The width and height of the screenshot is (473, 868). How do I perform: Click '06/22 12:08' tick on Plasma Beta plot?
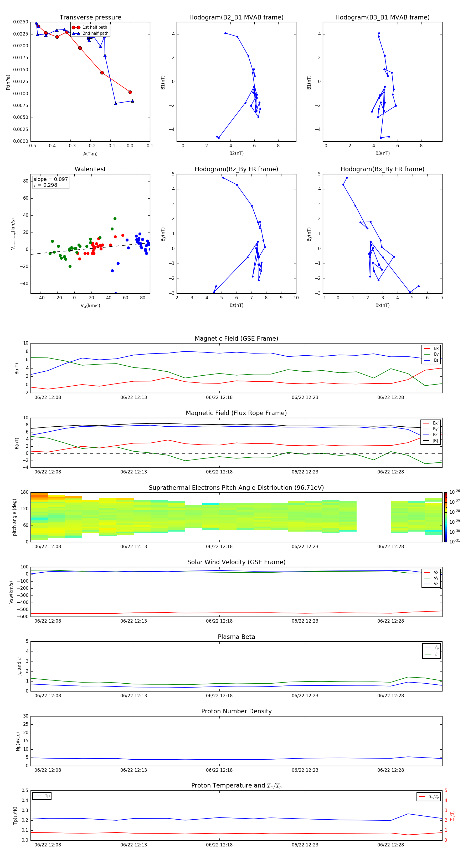(48, 695)
